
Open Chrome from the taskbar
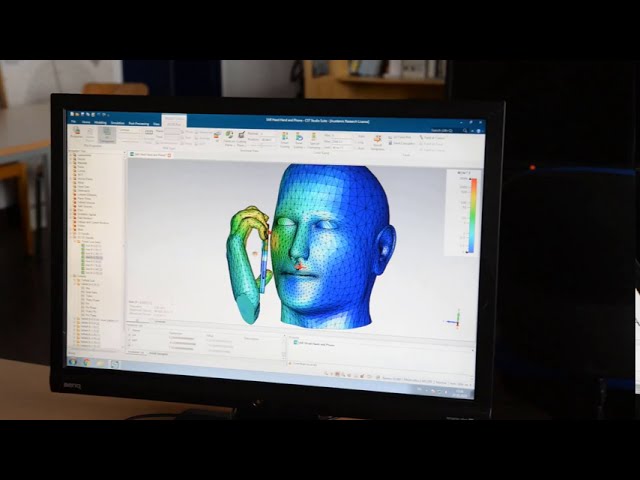tap(87, 362)
